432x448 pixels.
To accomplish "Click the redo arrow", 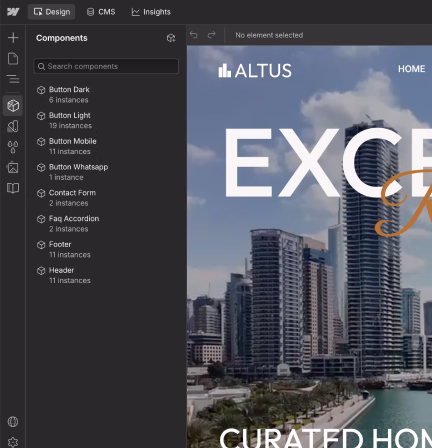I will pyautogui.click(x=211, y=35).
